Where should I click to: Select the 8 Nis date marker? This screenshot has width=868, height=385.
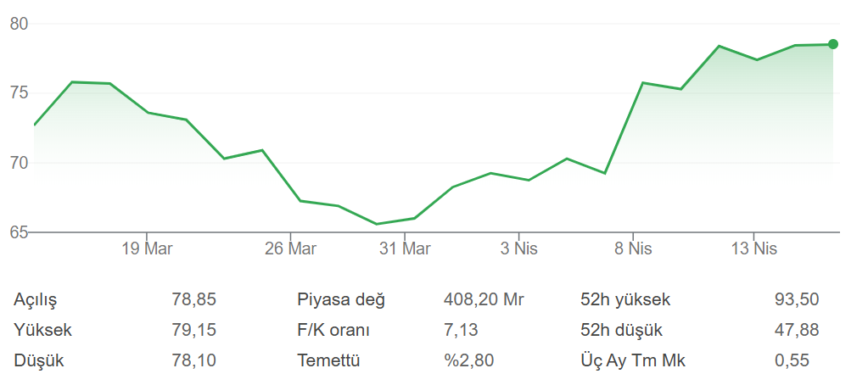pos(633,248)
